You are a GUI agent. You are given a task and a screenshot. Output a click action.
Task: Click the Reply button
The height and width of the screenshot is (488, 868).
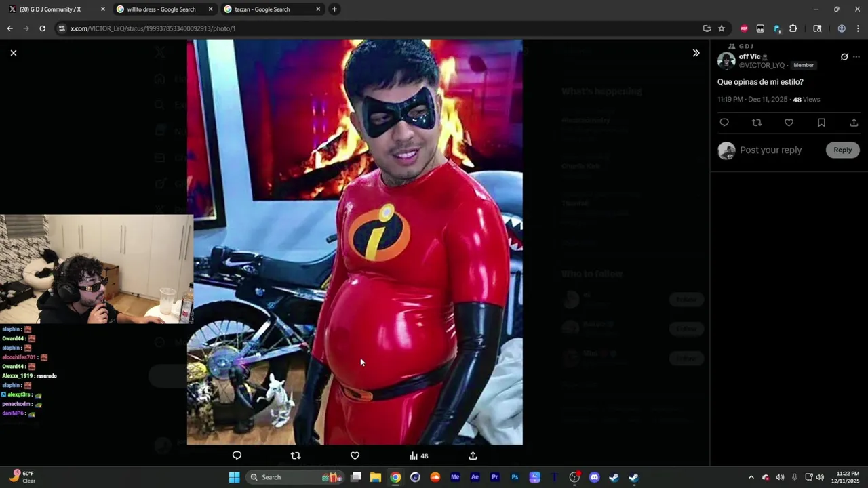coord(843,150)
